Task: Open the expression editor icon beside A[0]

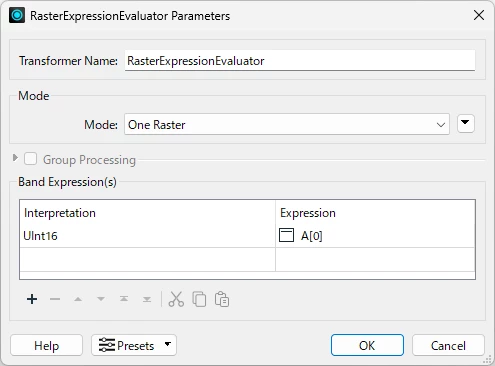Action: tap(286, 235)
